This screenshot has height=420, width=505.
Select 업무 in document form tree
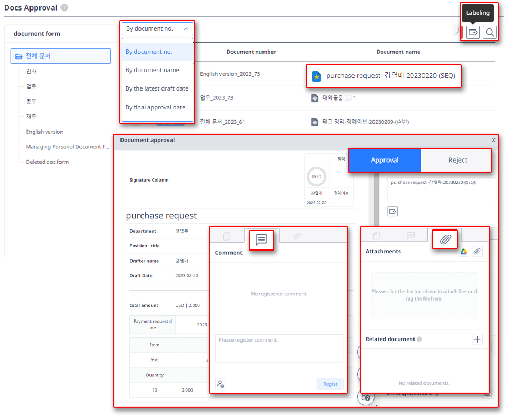coord(31,86)
